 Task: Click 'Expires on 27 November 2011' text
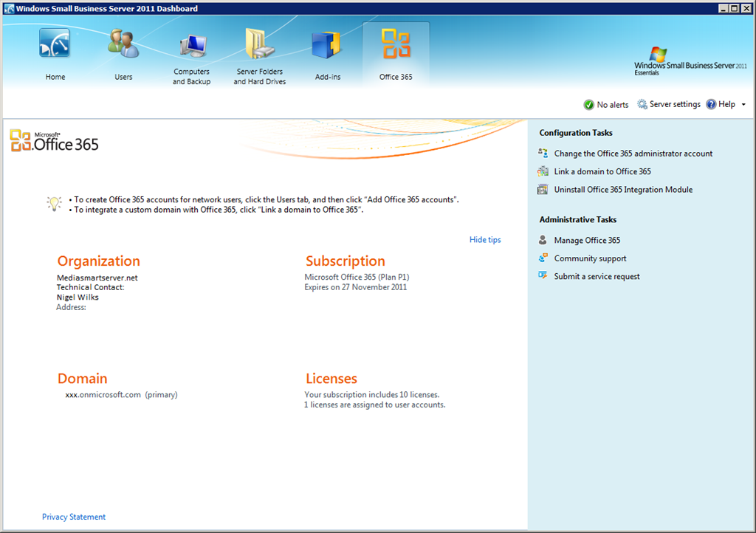point(355,287)
